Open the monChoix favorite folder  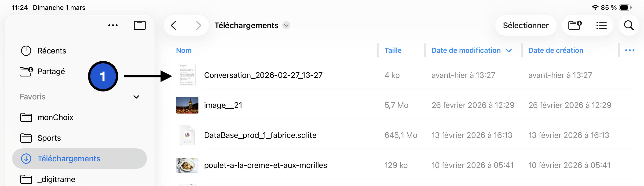click(55, 117)
